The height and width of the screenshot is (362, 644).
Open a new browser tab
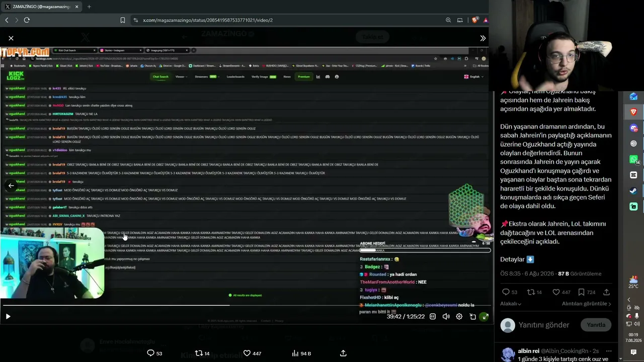tap(89, 7)
